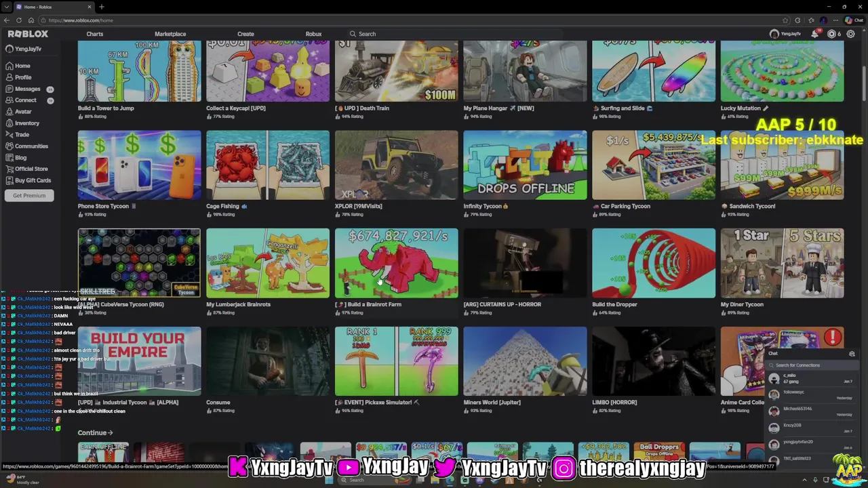Bookmark page with star icon
Screen dimensions: 868x488
coord(785,20)
